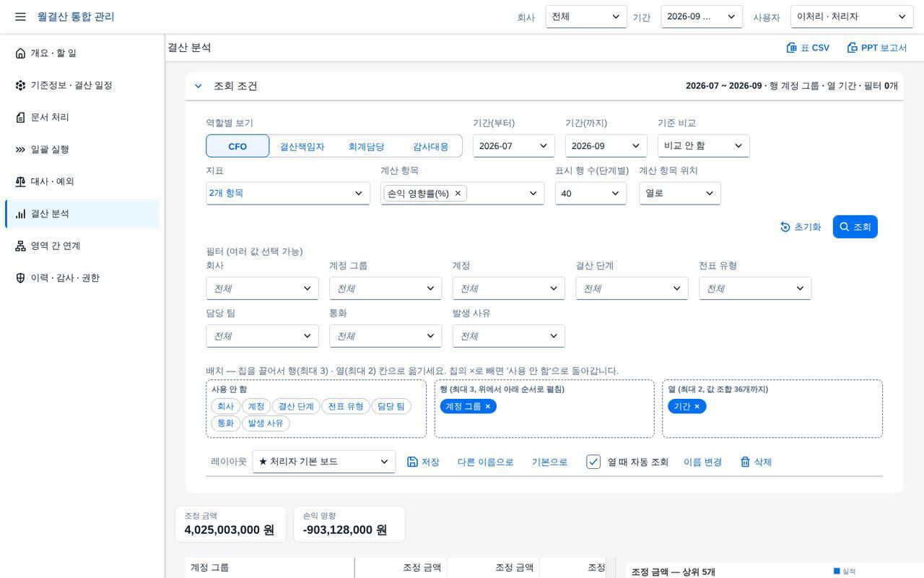Click the 기준정보 · 결산 일정 sidebar icon
Viewport: 924px width, 578px height.
click(x=20, y=85)
